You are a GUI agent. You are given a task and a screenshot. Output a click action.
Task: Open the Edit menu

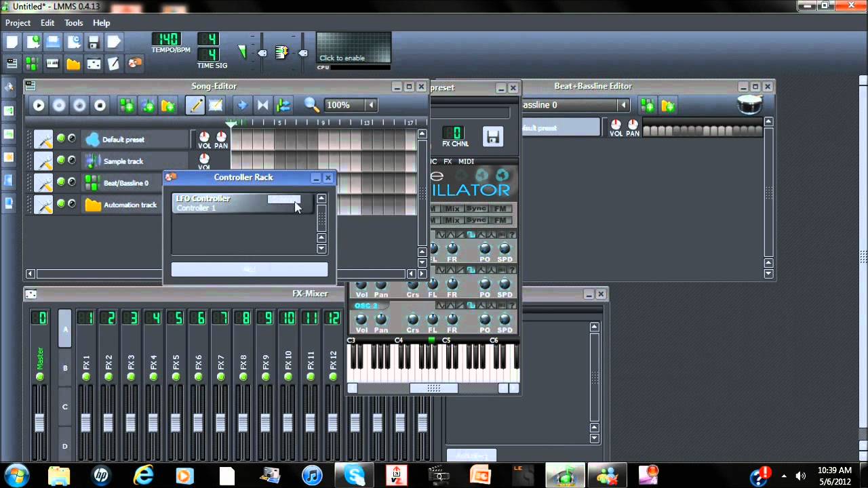[x=47, y=23]
